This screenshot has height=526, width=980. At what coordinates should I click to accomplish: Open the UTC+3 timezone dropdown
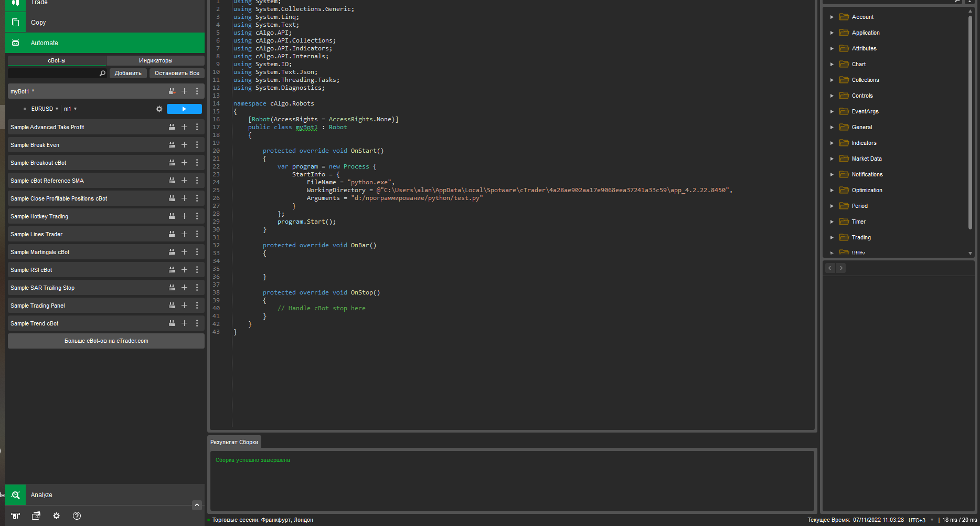[x=921, y=520]
